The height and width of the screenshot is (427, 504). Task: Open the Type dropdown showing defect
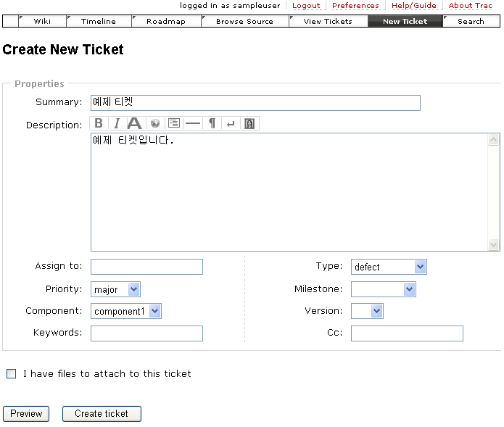389,267
